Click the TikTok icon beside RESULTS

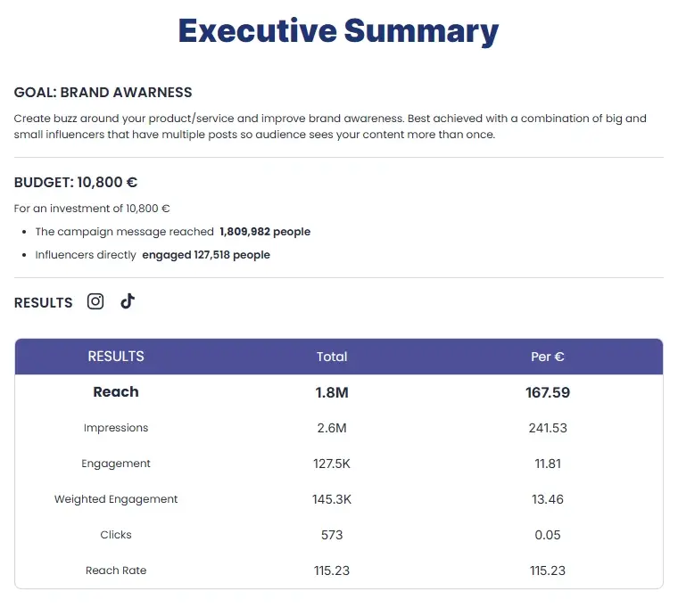[128, 301]
